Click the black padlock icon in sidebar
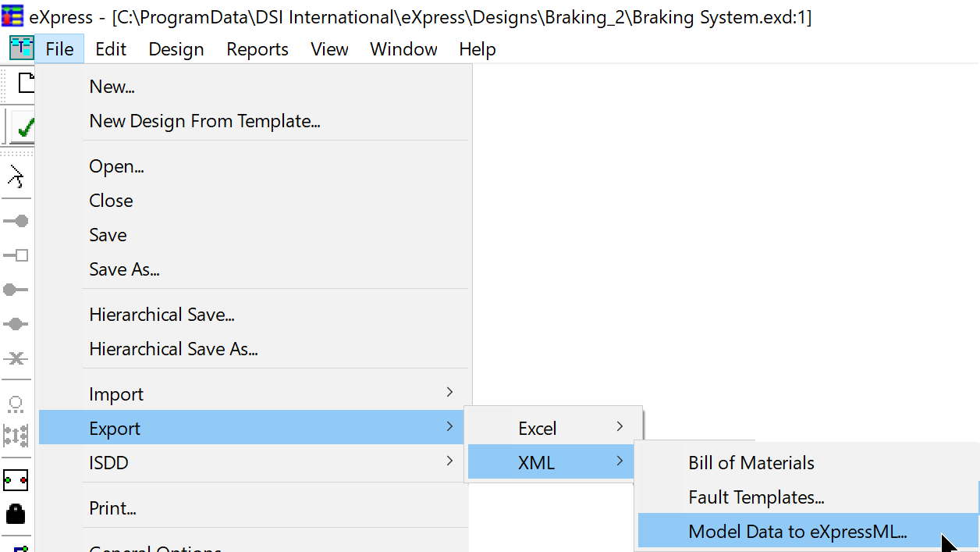This screenshot has height=552, width=980. pyautogui.click(x=16, y=513)
